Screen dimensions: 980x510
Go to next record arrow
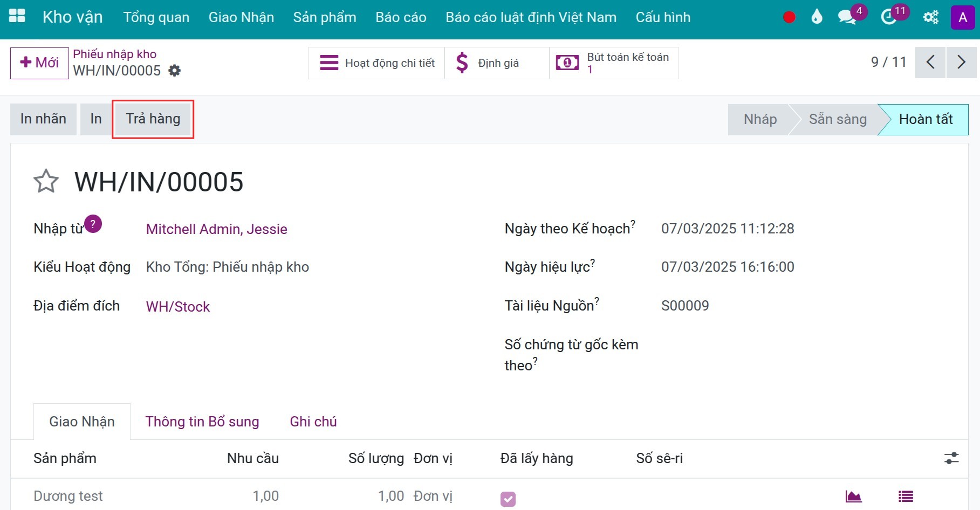(x=961, y=63)
